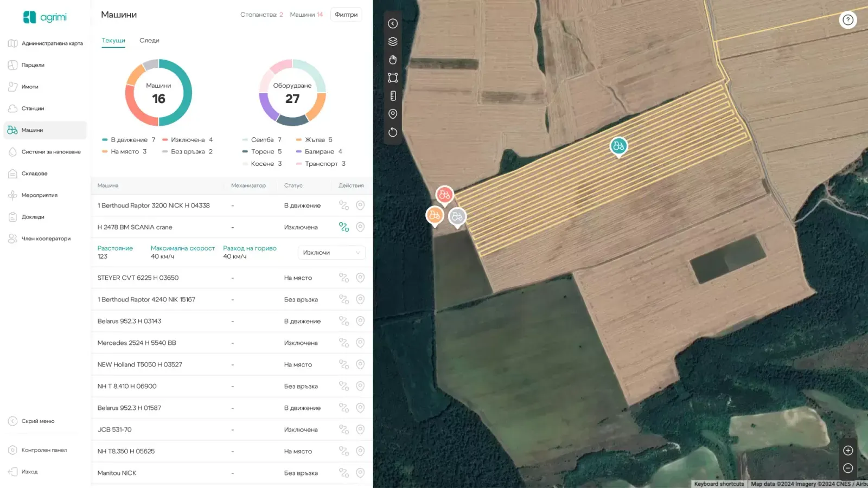
Task: Open the Изключи dropdown
Action: [x=331, y=253]
